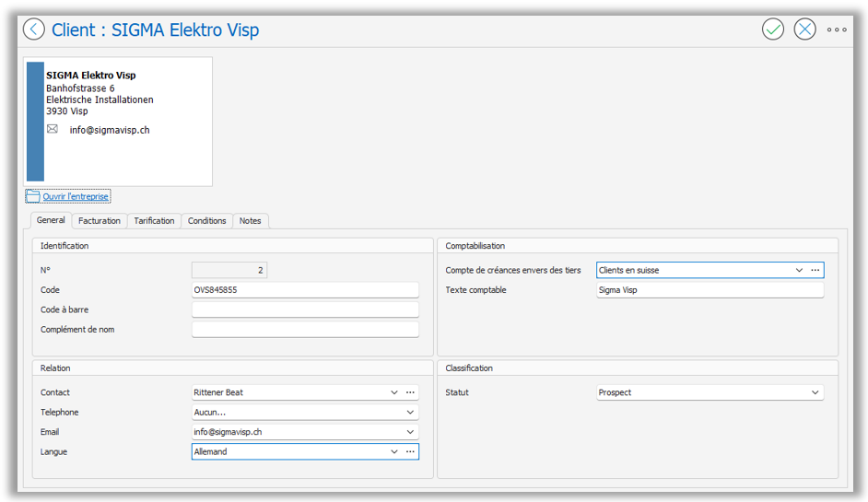Click the bold SIGMA Elektro Visp name
The width and height of the screenshot is (868, 502).
tap(91, 76)
